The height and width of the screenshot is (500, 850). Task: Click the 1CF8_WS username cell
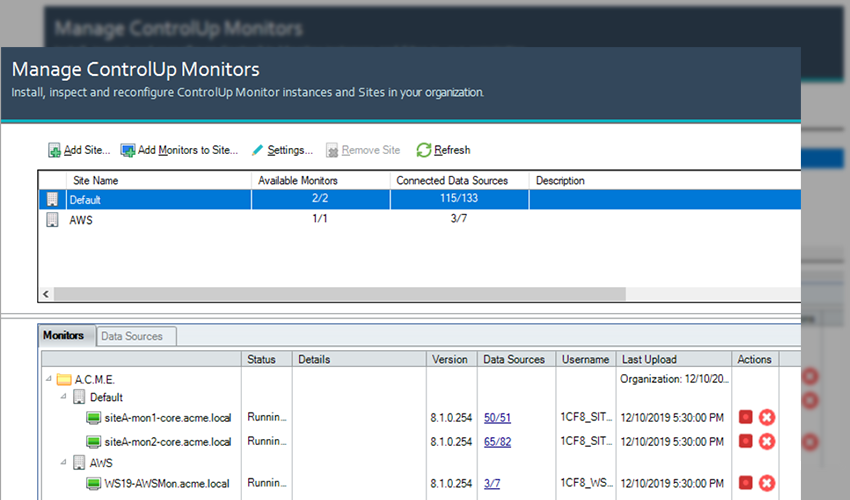(586, 482)
